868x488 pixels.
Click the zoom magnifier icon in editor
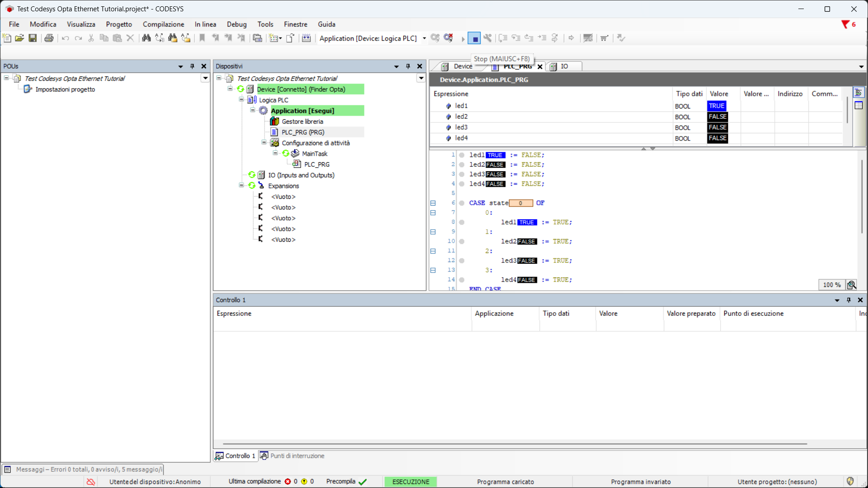pyautogui.click(x=851, y=285)
